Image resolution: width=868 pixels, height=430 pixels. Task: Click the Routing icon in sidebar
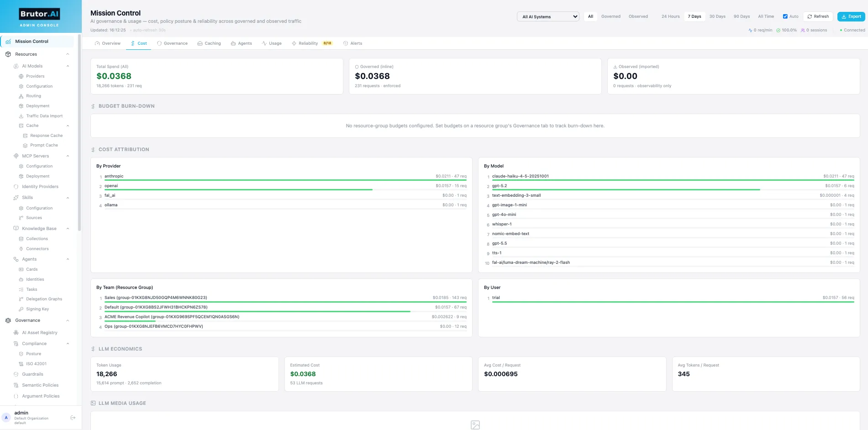[x=21, y=96]
